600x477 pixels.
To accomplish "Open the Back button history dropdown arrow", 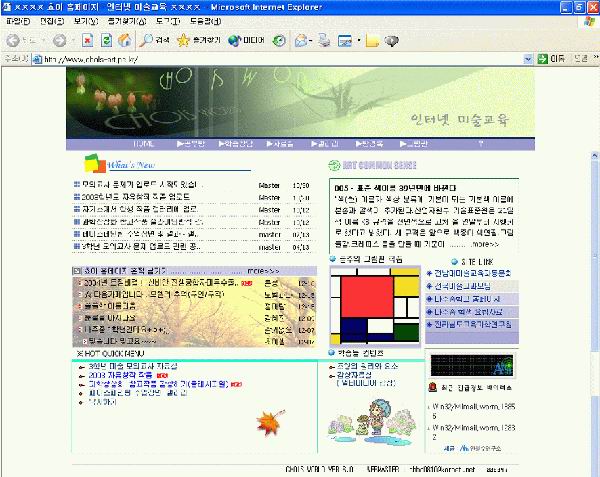I will (43, 40).
